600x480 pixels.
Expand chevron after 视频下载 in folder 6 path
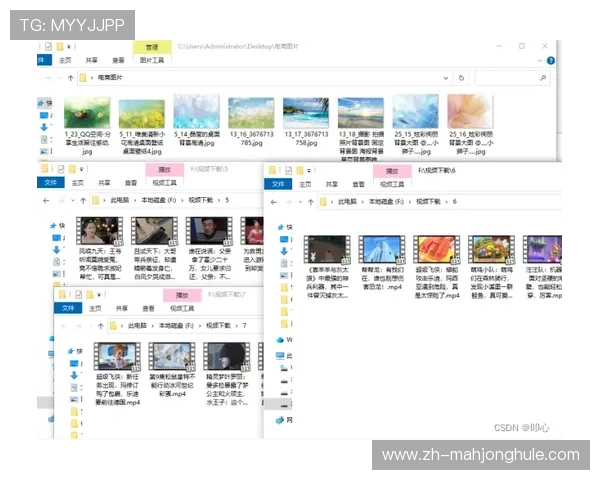click(447, 202)
